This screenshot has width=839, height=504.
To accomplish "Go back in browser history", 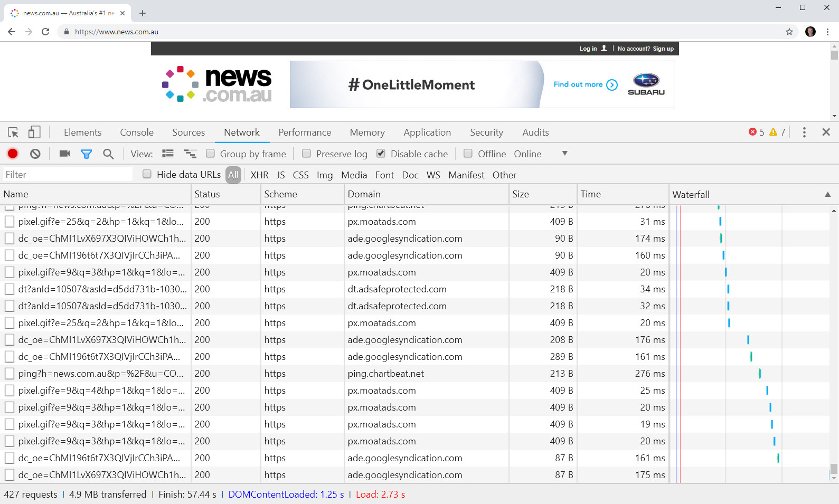I will (x=12, y=32).
